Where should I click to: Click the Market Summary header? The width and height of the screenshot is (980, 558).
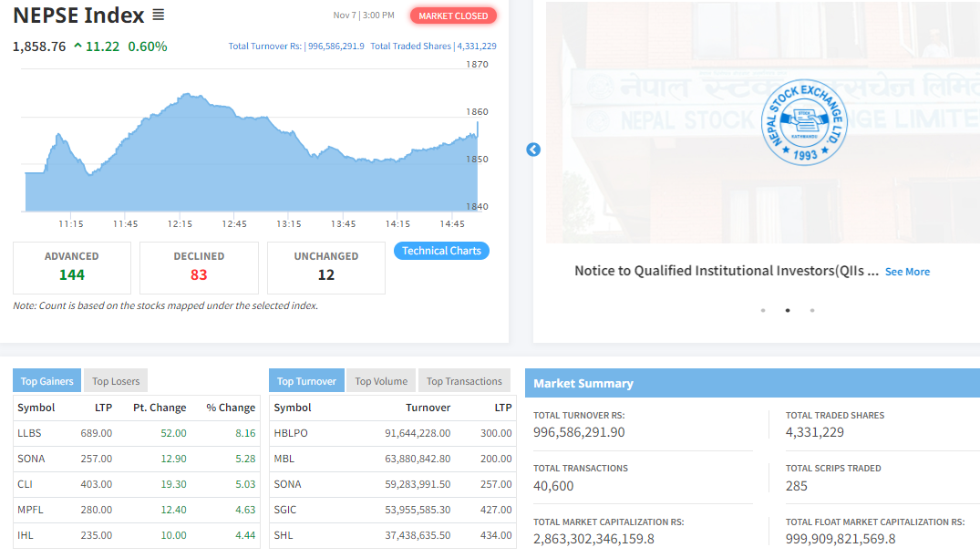click(x=752, y=383)
